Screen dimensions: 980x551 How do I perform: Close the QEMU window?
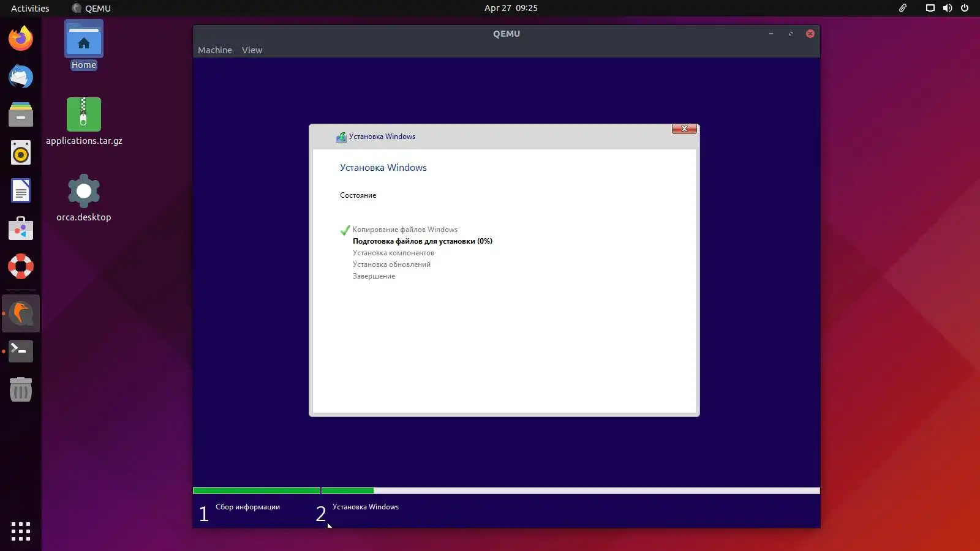(x=810, y=34)
